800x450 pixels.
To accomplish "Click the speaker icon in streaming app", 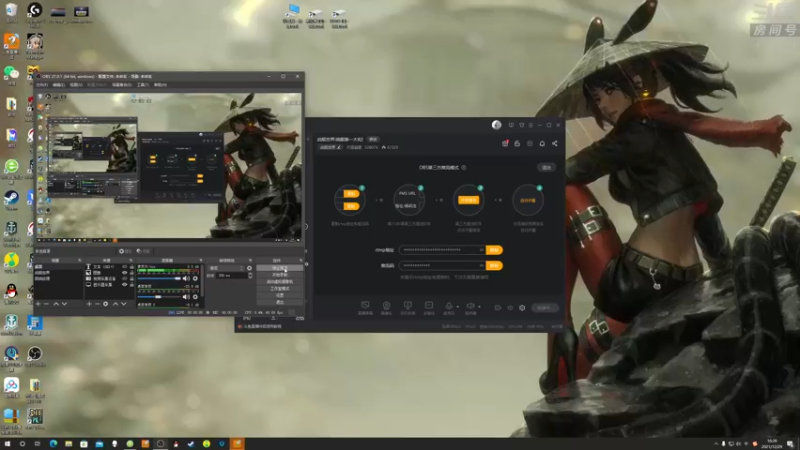I will point(470,307).
